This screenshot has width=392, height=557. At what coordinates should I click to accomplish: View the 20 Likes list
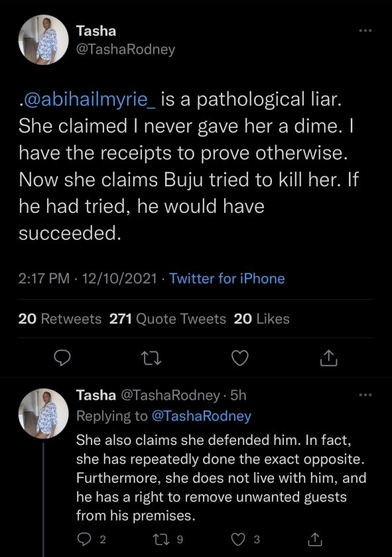click(x=261, y=319)
